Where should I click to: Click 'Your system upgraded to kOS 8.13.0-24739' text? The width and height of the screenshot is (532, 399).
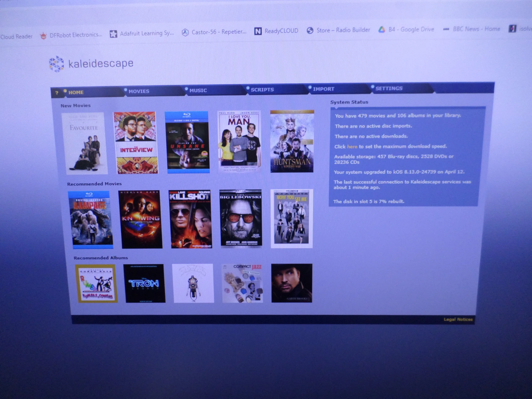pyautogui.click(x=399, y=172)
